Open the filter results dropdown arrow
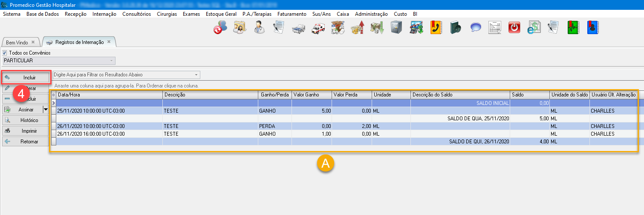This screenshot has height=215, width=644. [x=196, y=75]
